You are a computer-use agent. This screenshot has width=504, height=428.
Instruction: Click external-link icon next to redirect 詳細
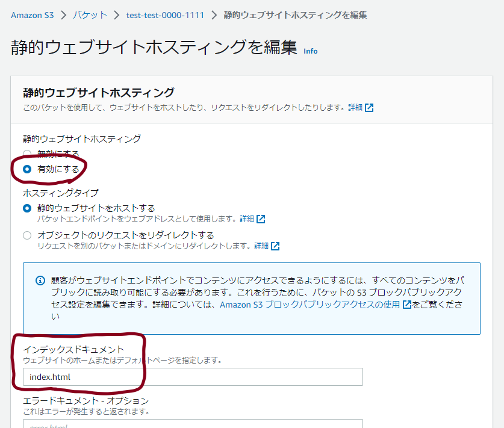click(275, 246)
